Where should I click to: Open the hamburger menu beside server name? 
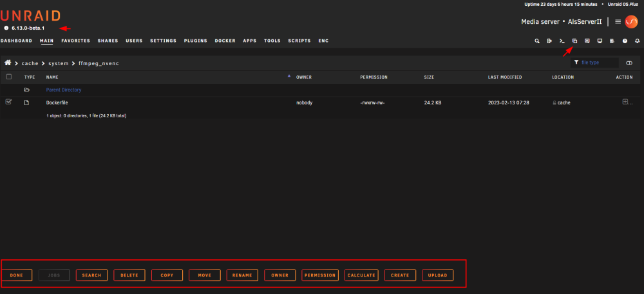[x=618, y=22]
